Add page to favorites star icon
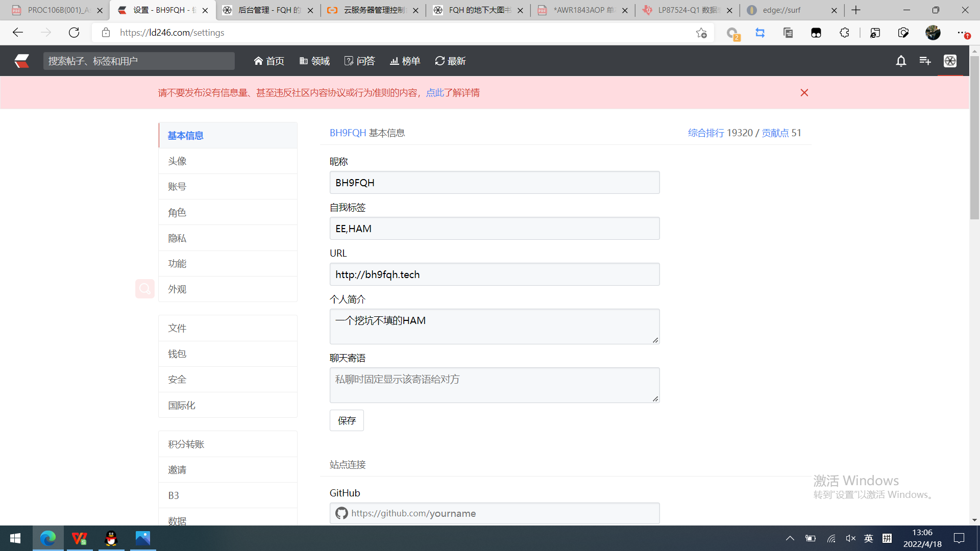The height and width of the screenshot is (551, 980). 701,33
